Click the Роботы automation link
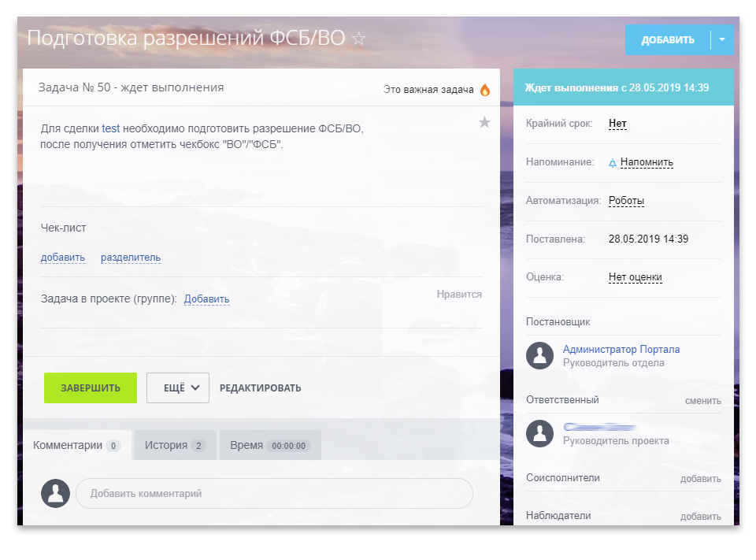 626,201
